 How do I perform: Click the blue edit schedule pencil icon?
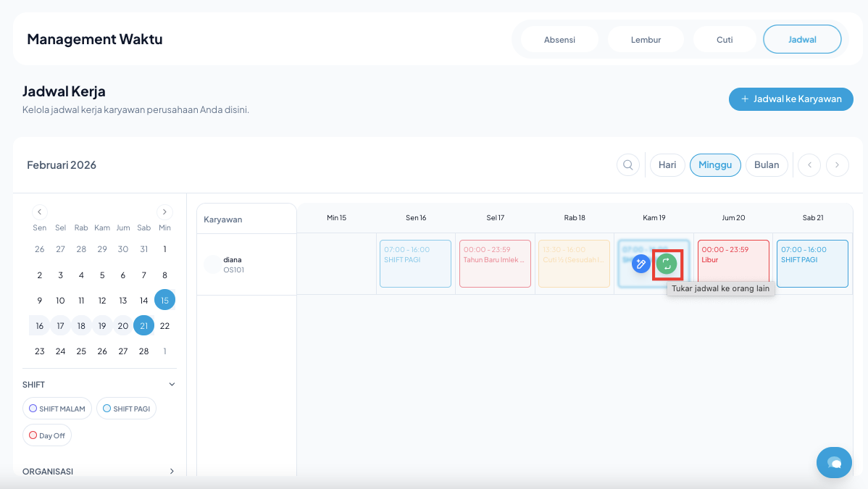[x=640, y=264]
